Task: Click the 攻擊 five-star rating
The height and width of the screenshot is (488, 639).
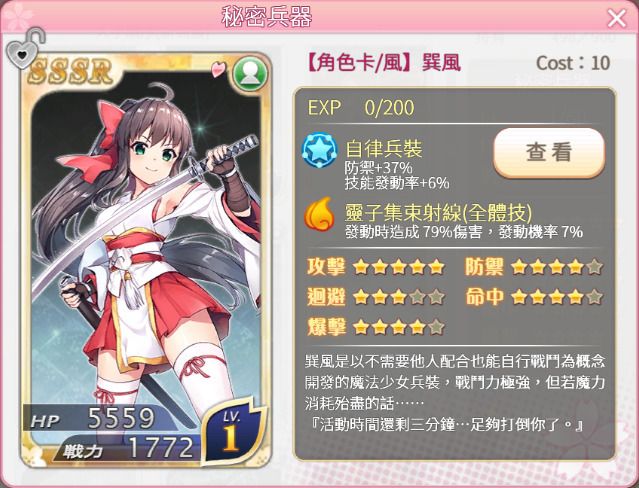Action: [x=376, y=267]
